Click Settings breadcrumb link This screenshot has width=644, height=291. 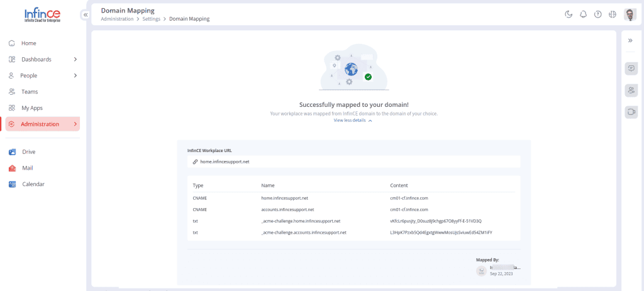coord(151,19)
